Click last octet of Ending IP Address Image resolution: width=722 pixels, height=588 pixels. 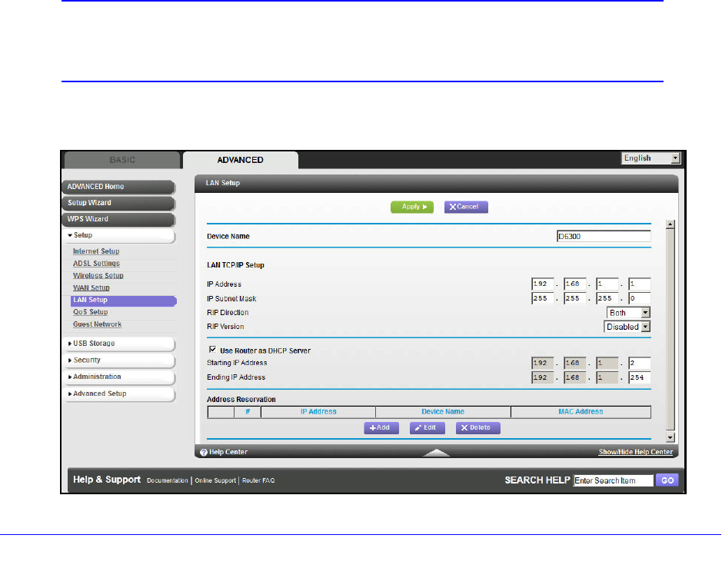coord(640,377)
